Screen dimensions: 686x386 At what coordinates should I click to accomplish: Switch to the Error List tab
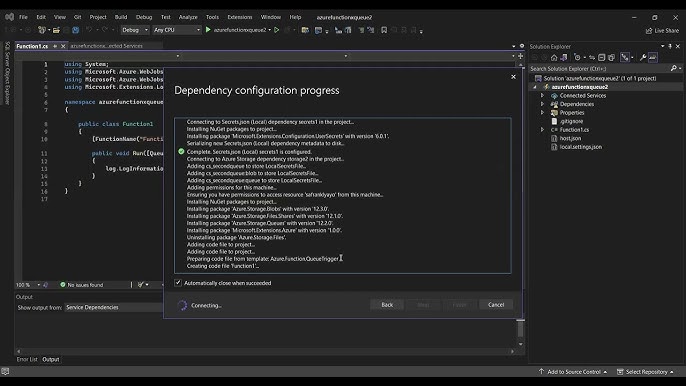coord(27,359)
